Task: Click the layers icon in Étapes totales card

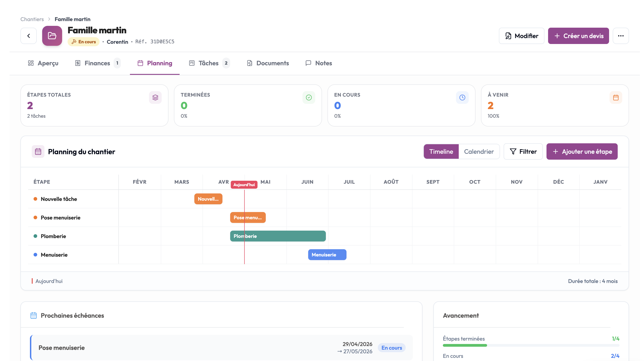Action: point(155,98)
